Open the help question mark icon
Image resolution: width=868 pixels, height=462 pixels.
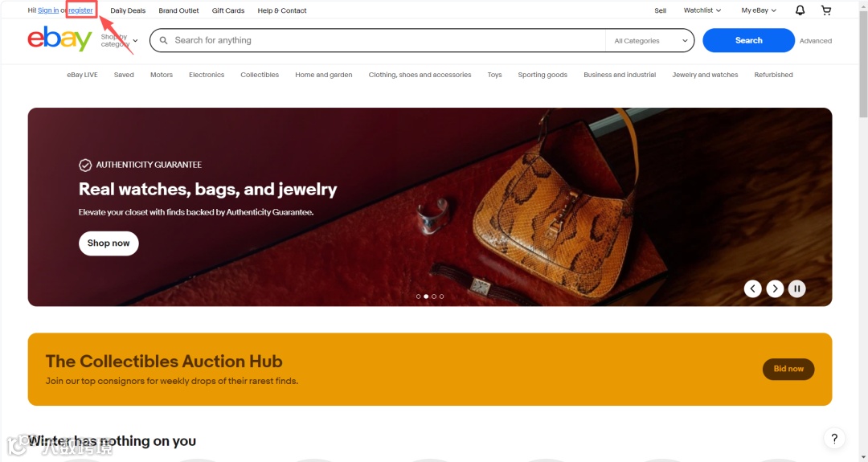pos(834,439)
